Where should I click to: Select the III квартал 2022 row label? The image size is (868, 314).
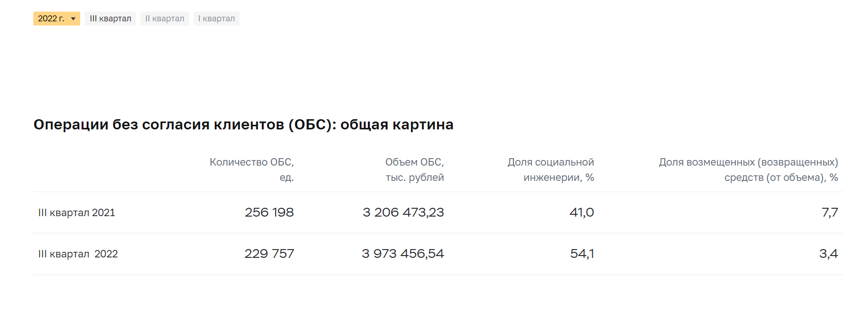[x=78, y=254]
